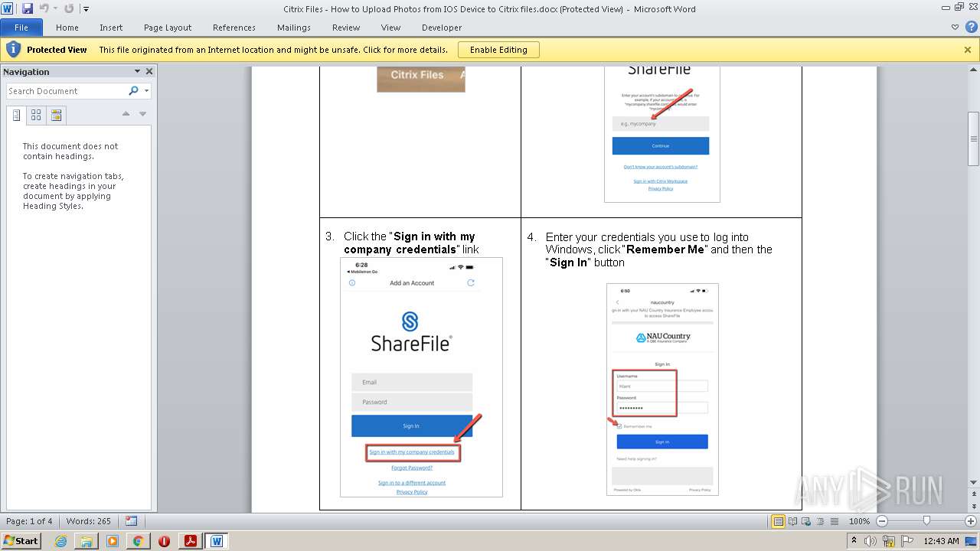Viewport: 980px width, 551px height.
Task: Open Navigation pane options dropdown arrow
Action: tap(137, 71)
